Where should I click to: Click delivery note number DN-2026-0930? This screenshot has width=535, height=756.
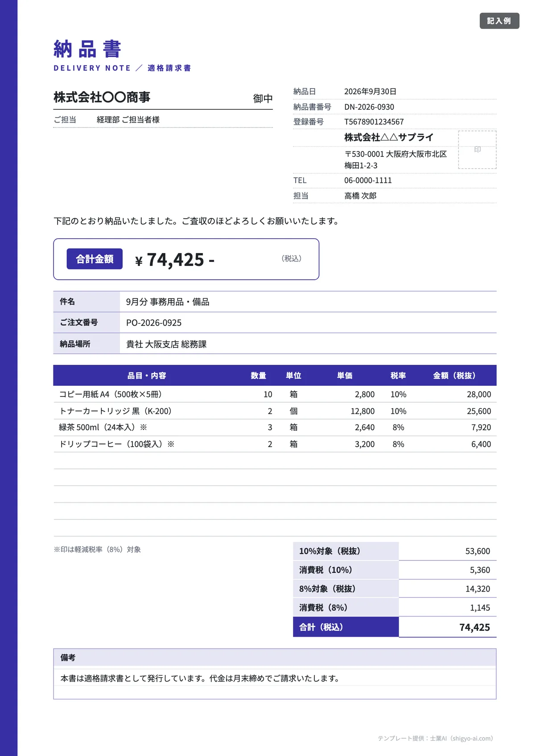click(x=369, y=107)
